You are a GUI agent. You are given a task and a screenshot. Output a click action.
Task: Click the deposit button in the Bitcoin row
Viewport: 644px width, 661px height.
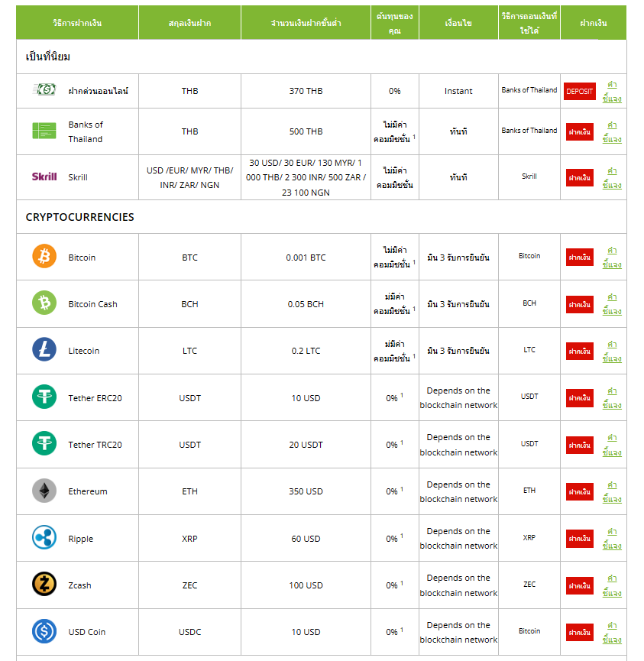coord(580,257)
